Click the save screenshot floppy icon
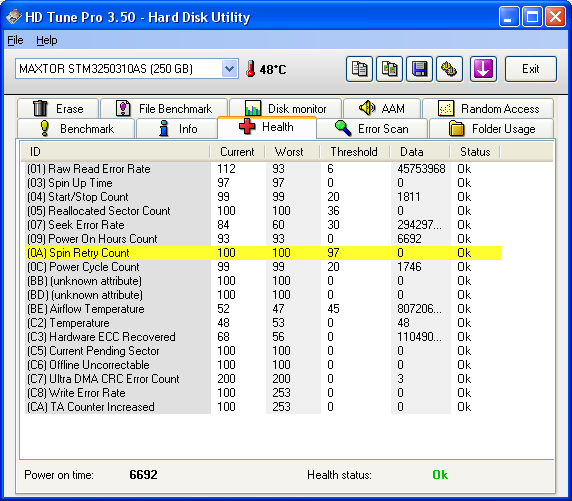The width and height of the screenshot is (572, 501). pos(419,69)
